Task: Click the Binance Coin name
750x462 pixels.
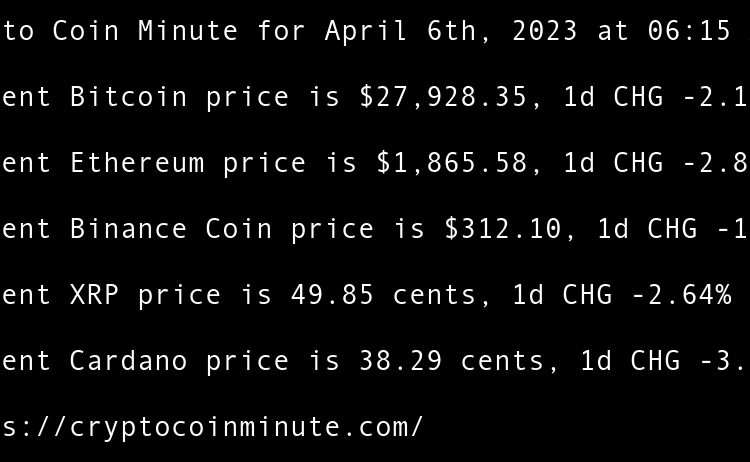Action: click(171, 229)
